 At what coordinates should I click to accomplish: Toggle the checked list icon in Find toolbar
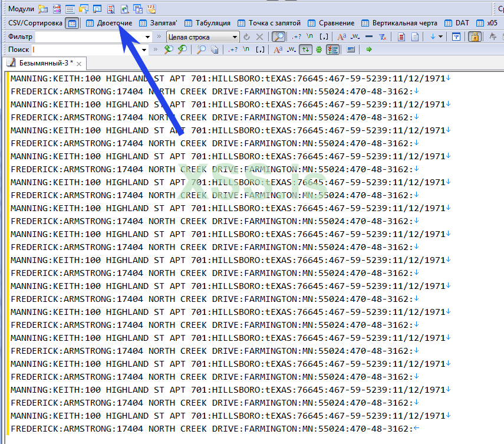pos(332,50)
